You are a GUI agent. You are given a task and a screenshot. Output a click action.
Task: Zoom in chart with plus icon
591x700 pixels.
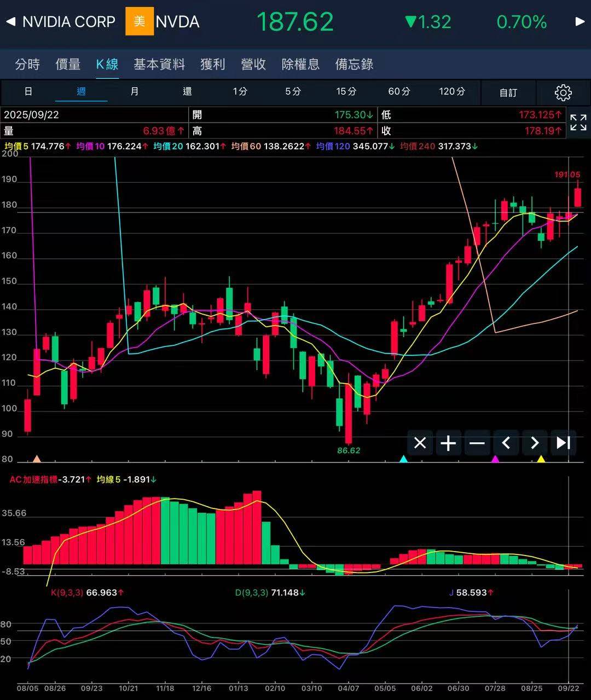448,443
